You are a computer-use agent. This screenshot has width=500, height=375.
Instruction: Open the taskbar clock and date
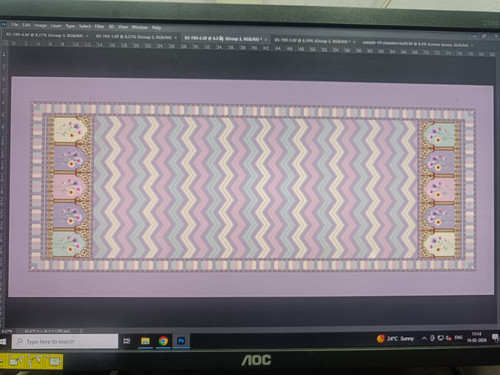477,337
